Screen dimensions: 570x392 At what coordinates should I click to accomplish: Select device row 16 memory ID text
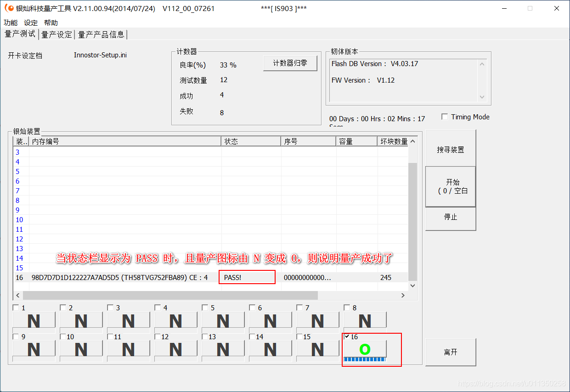pyautogui.click(x=119, y=277)
